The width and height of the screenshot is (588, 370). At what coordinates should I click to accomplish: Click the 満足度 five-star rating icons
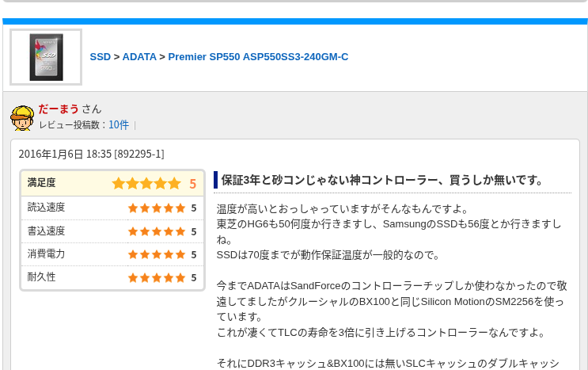click(x=146, y=184)
